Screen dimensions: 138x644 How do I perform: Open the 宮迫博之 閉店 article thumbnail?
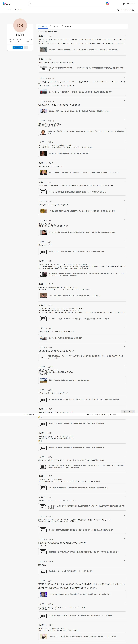pyautogui.click(x=43, y=111)
